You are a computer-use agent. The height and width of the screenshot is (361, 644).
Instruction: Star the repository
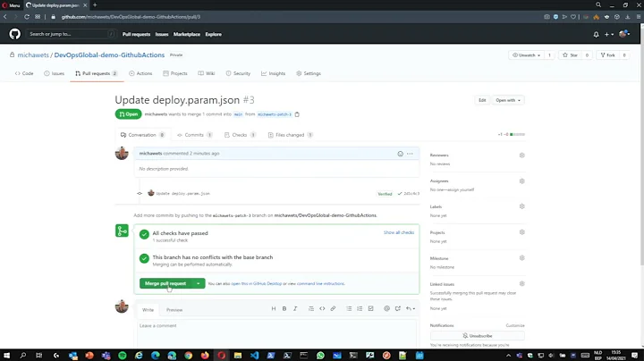(x=570, y=55)
